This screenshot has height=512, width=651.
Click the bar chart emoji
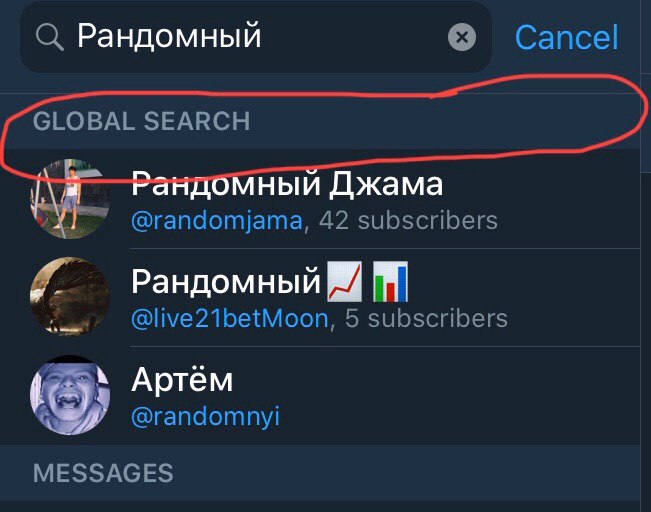click(x=390, y=282)
